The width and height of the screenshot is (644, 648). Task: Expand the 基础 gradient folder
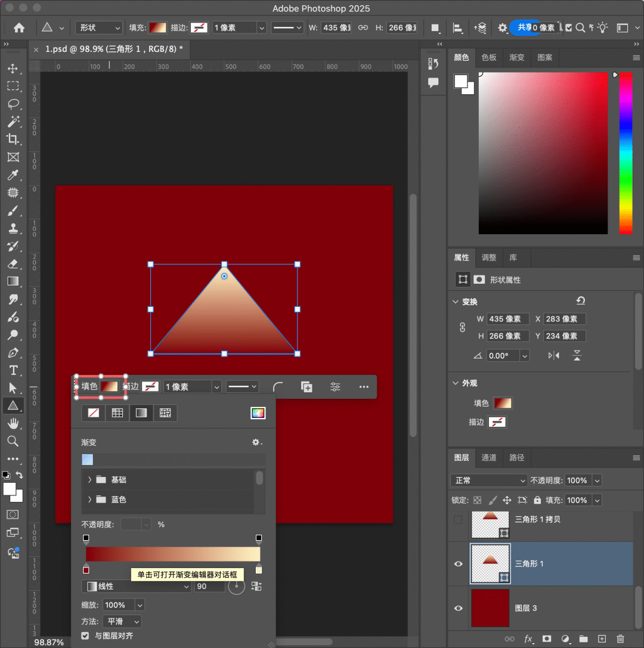click(x=90, y=480)
